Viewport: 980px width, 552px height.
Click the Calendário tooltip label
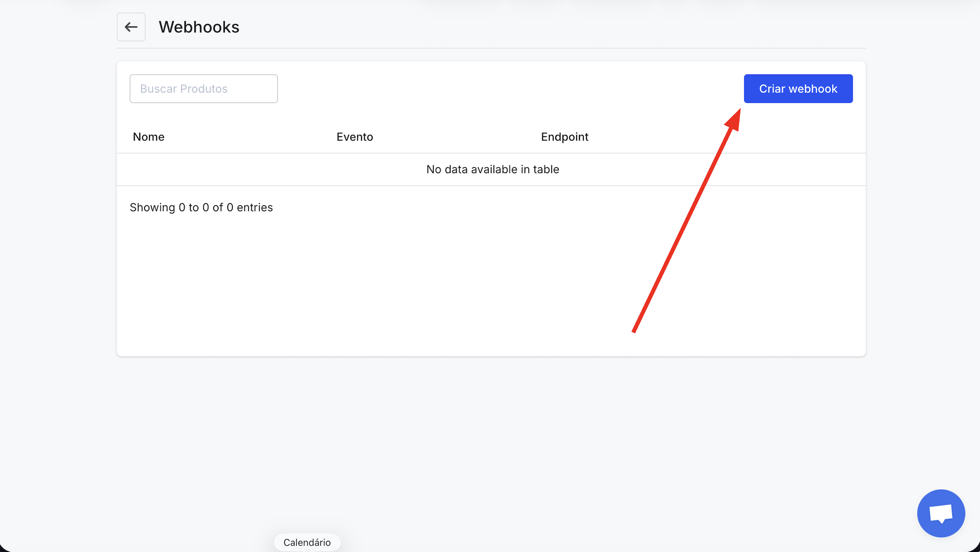coord(307,542)
